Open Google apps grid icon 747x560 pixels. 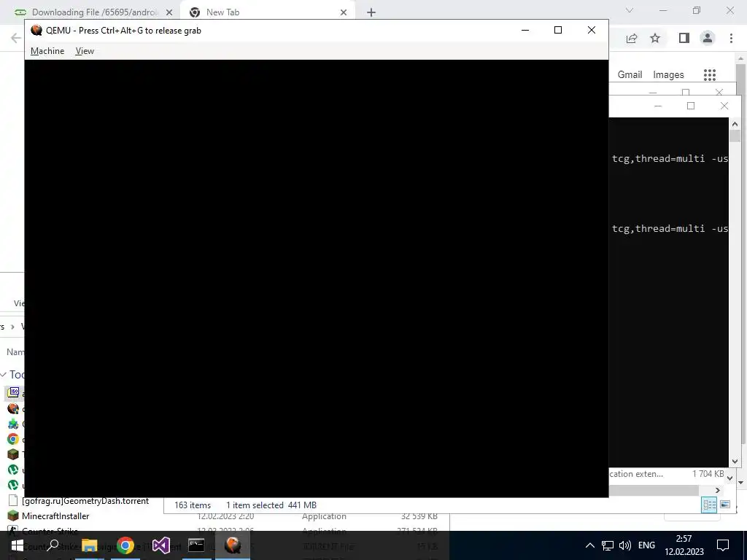pyautogui.click(x=710, y=75)
